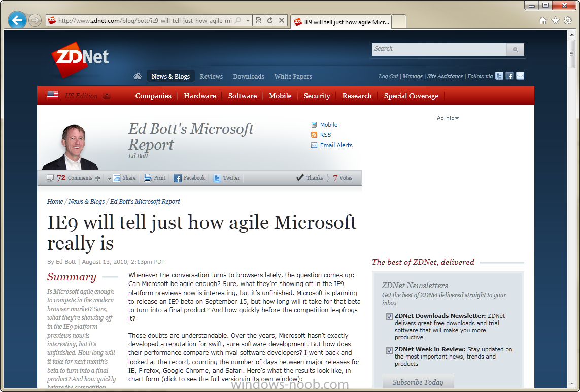
Task: Go to Special Coverage in red bar
Action: tap(411, 96)
